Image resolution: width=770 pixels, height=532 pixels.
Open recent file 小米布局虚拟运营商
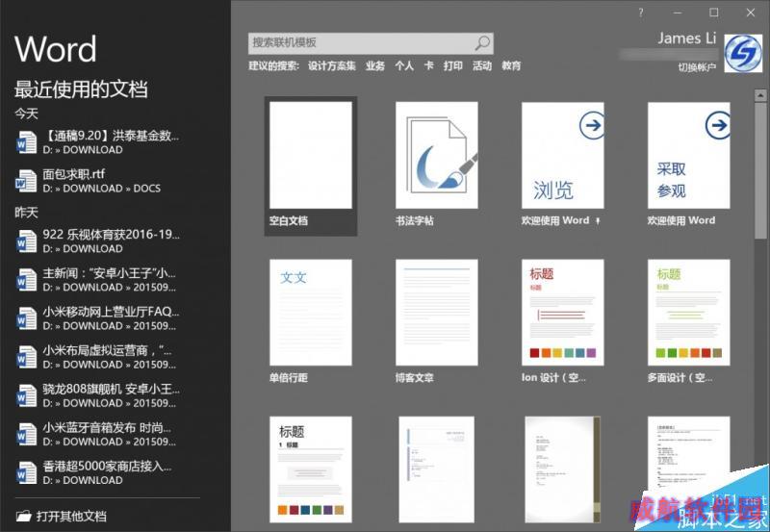98,357
